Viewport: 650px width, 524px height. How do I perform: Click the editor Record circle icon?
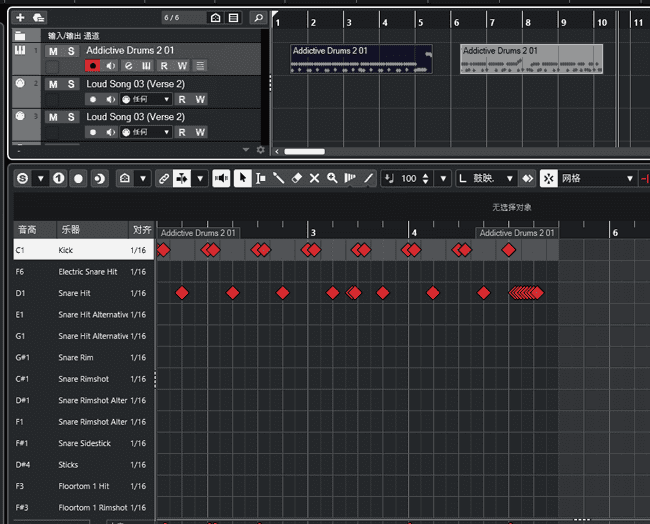[78, 179]
